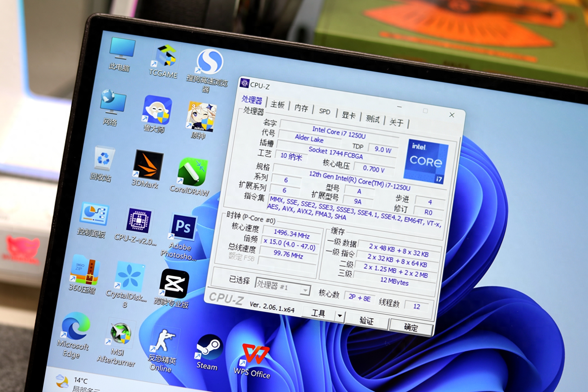The width and height of the screenshot is (588, 392).
Task: Open the 测试 tab
Action: 373,119
